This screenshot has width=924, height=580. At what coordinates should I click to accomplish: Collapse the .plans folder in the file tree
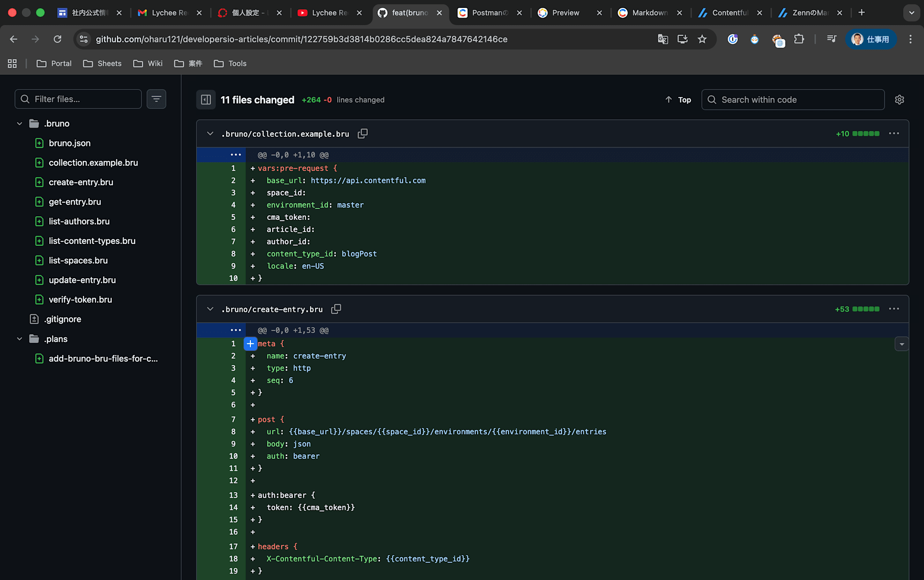tap(19, 339)
